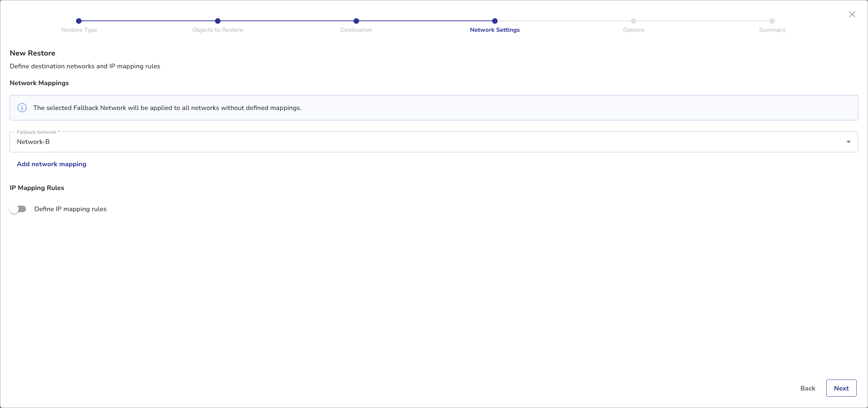Go to Restore Type step label
Image resolution: width=868 pixels, height=408 pixels.
[x=79, y=30]
